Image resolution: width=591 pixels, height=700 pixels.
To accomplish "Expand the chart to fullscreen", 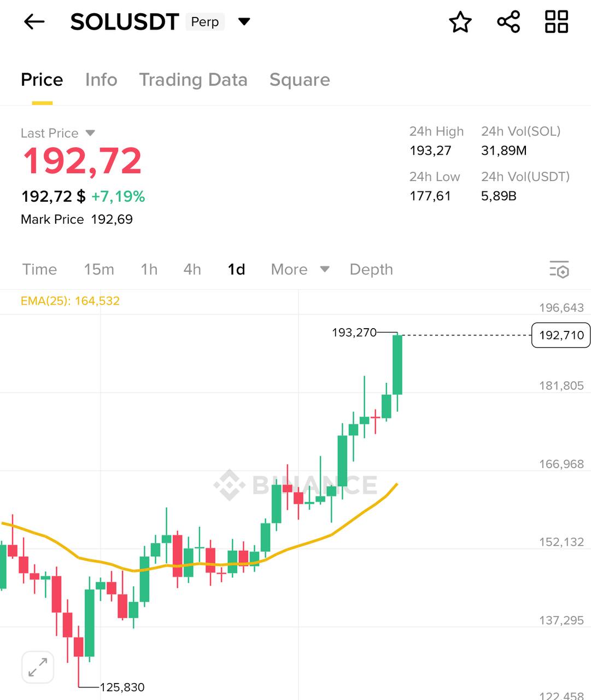I will pyautogui.click(x=38, y=667).
